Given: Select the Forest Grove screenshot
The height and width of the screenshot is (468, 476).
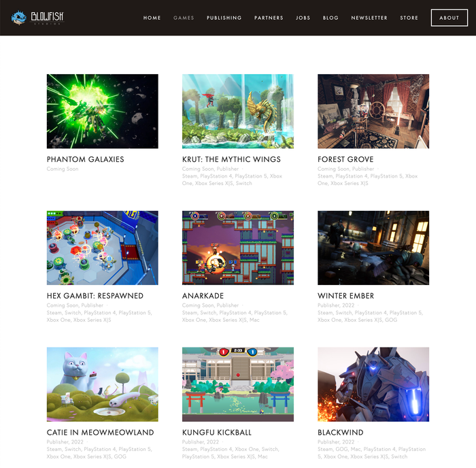Looking at the screenshot, I should [x=373, y=111].
